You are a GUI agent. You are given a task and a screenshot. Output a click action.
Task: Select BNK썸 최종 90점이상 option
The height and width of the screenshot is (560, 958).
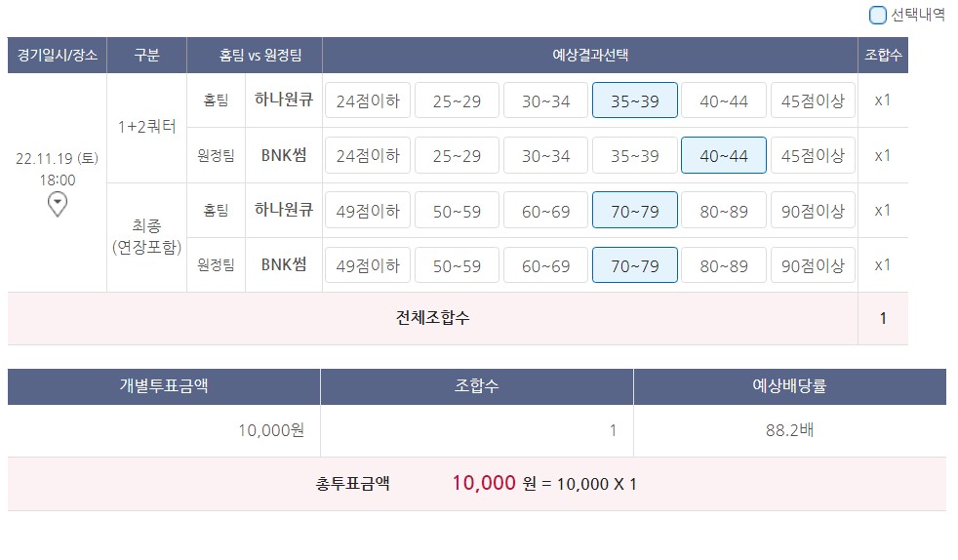pos(813,265)
